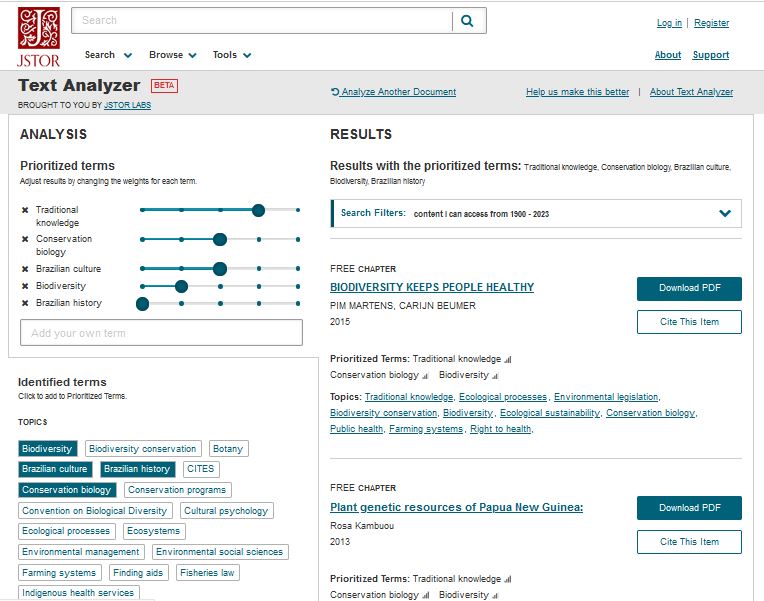Click the main search input field
This screenshot has height=601, width=764.
262,20
